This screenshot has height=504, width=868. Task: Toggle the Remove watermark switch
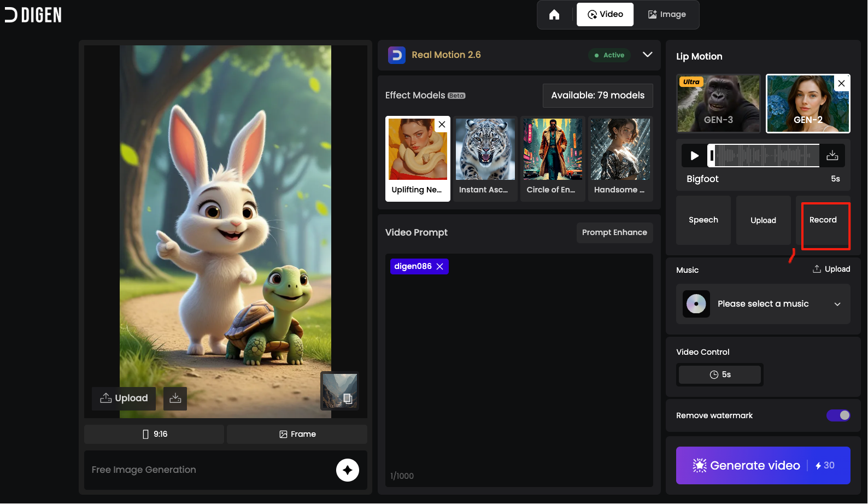coord(838,415)
